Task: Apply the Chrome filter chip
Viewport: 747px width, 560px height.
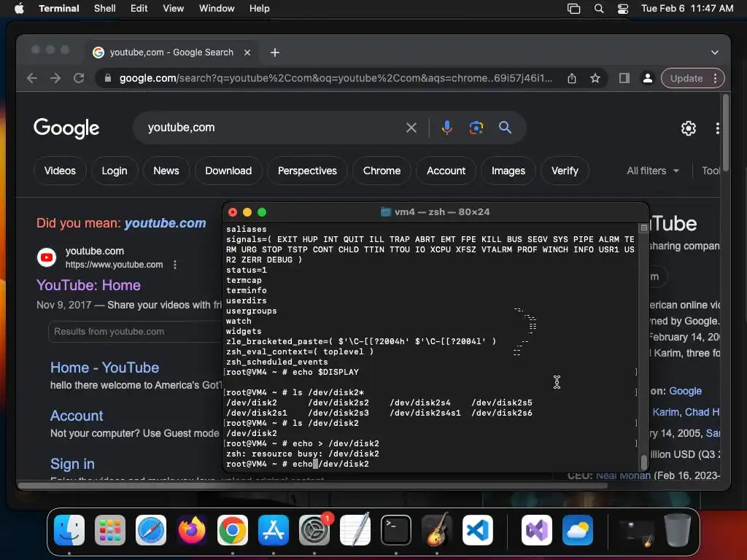Action: [382, 171]
